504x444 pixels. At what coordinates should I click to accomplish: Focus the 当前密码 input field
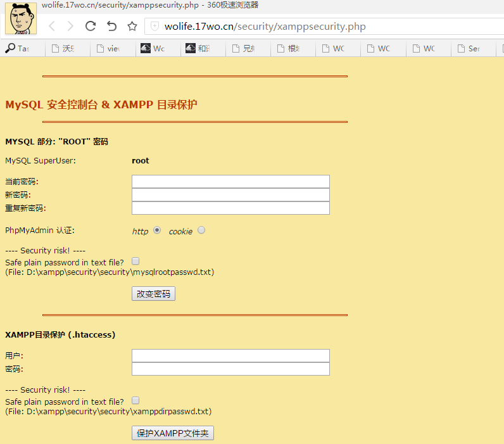(x=230, y=181)
